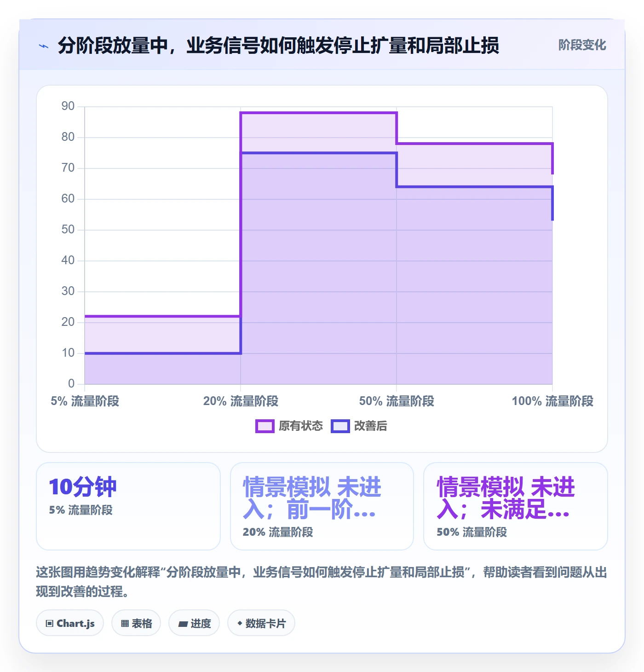This screenshot has width=644, height=672.
Task: Click the 50% 流量阶段 x-axis label
Action: click(397, 401)
